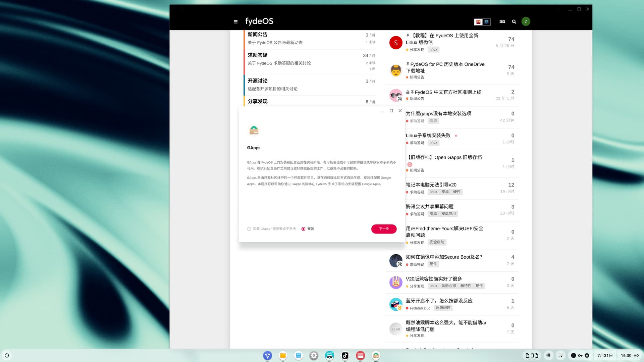Click the fydeOS logo in the header
Screen dimensions: 644x362
tap(259, 21)
